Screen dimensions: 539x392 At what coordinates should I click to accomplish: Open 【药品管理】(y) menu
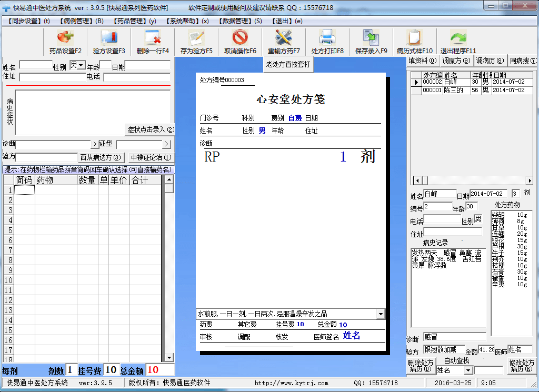click(135, 21)
